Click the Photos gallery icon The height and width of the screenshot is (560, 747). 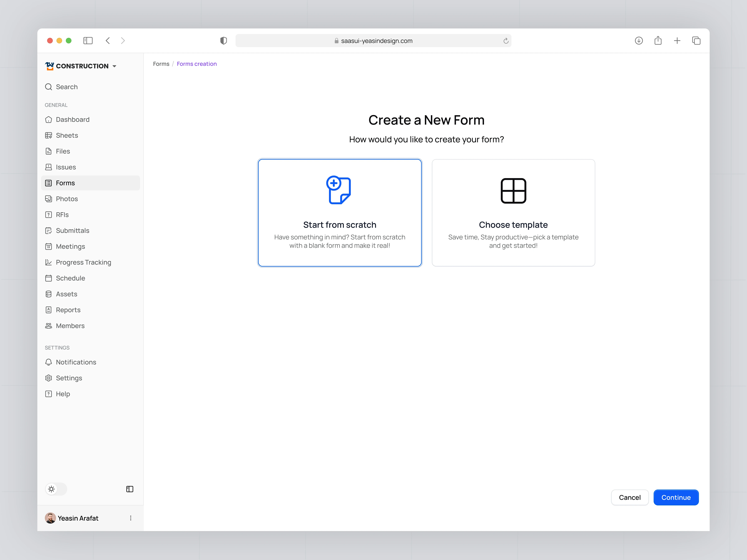pyautogui.click(x=49, y=199)
